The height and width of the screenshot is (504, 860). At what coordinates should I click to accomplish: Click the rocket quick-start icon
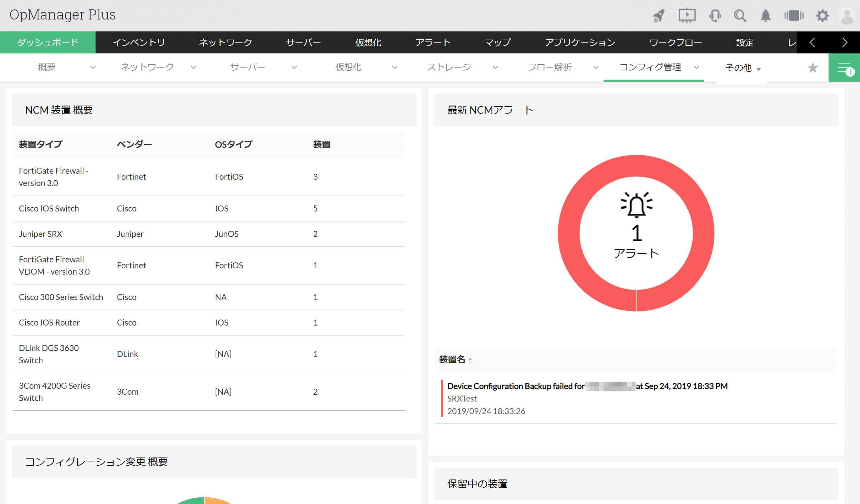(x=658, y=16)
